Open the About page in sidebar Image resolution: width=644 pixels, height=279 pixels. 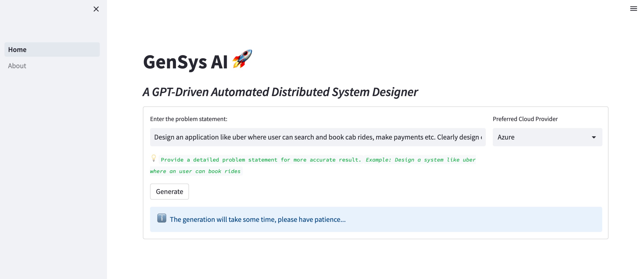[17, 66]
